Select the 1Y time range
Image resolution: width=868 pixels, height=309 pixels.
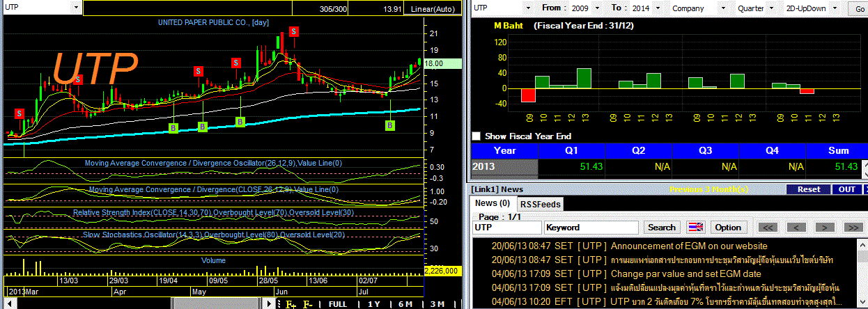[374, 304]
